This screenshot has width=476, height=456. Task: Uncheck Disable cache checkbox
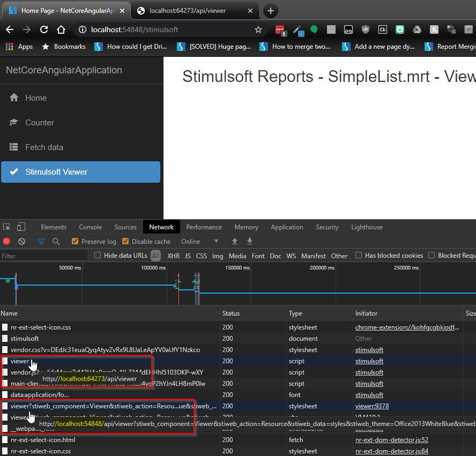(x=125, y=241)
